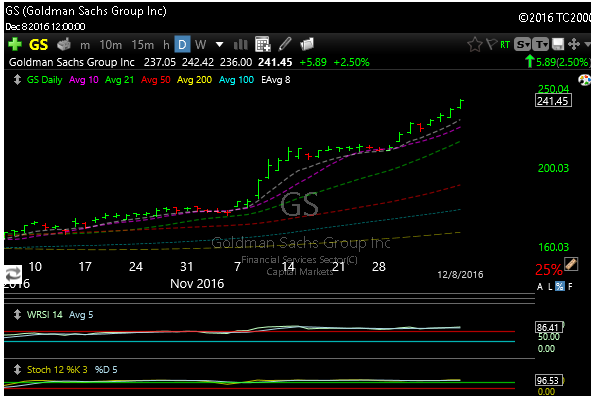Click the ruler scale icon
Viewport: 591px width, 396px height.
[x=571, y=264]
